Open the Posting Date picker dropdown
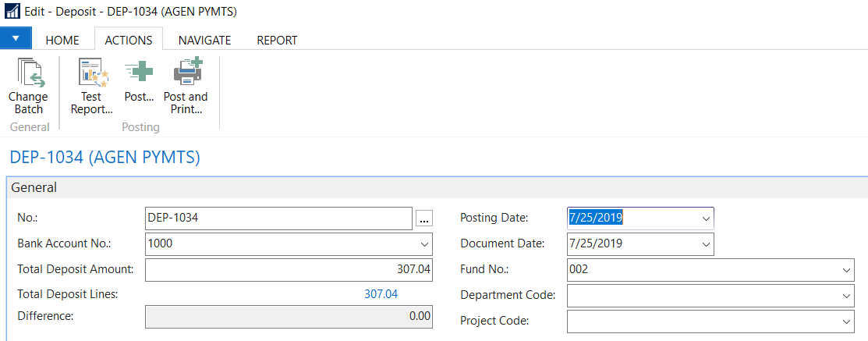This screenshot has height=341, width=868. click(705, 218)
